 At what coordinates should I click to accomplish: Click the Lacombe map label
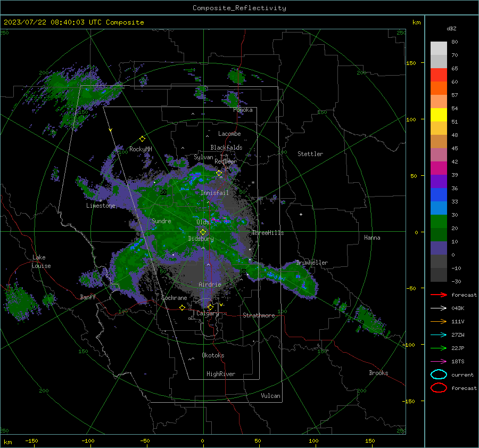(229, 134)
